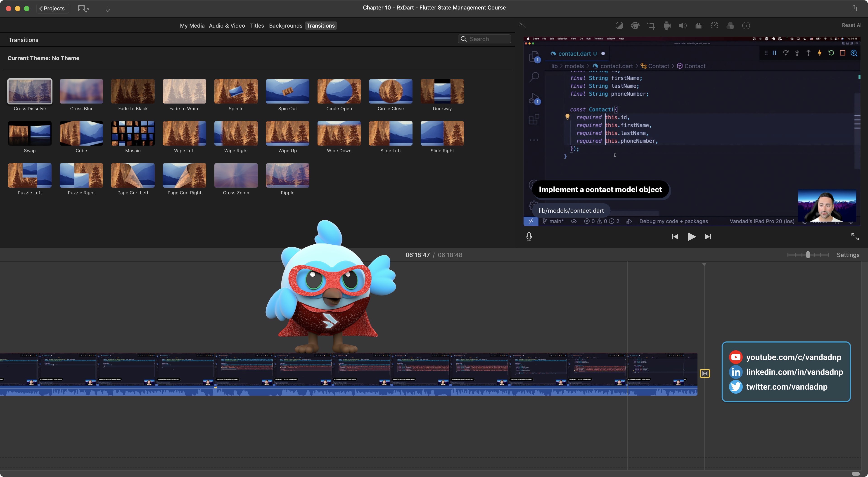The height and width of the screenshot is (477, 868).
Task: Click the timeline zoom slider handle
Action: [808, 255]
